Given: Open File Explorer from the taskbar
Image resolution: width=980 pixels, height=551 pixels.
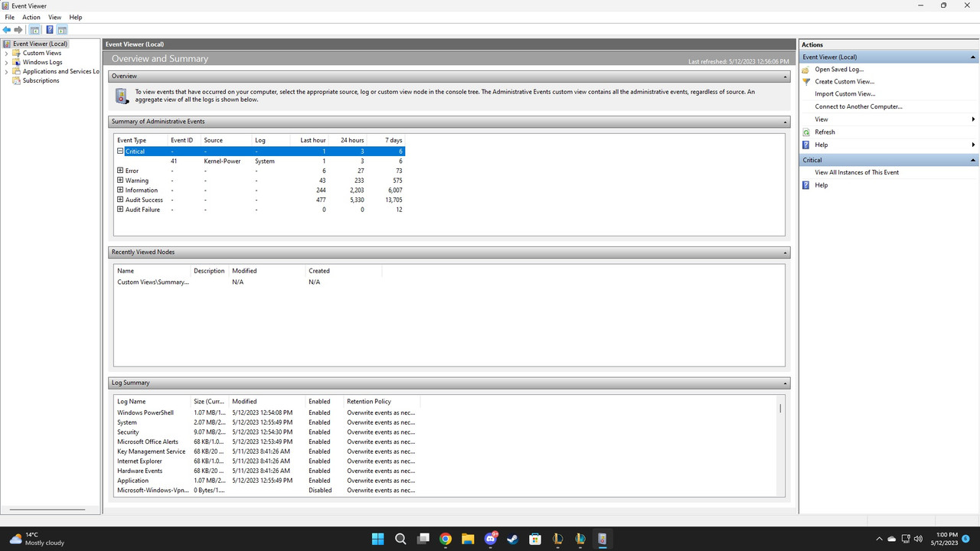Looking at the screenshot, I should click(468, 539).
